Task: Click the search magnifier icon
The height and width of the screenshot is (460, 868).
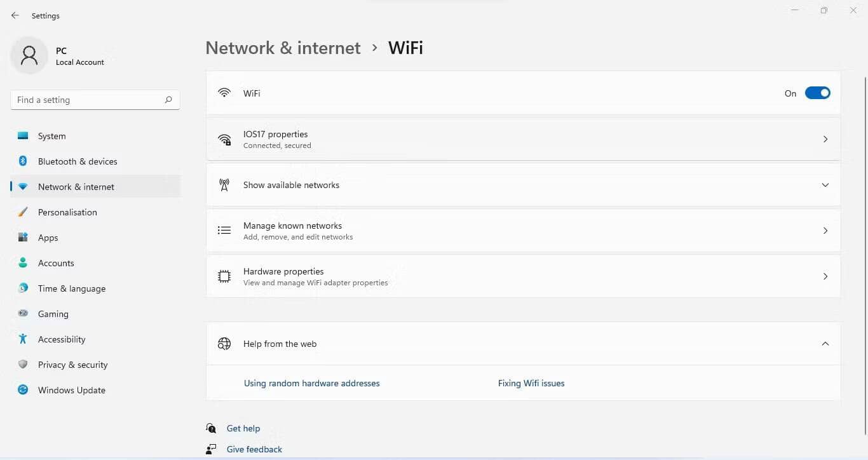Action: (x=168, y=100)
